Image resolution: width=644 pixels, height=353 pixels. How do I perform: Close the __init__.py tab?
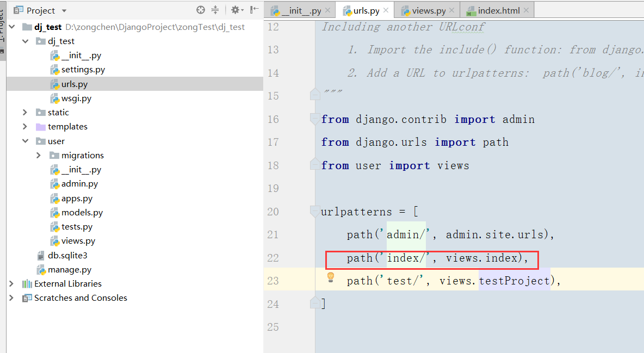click(x=328, y=10)
